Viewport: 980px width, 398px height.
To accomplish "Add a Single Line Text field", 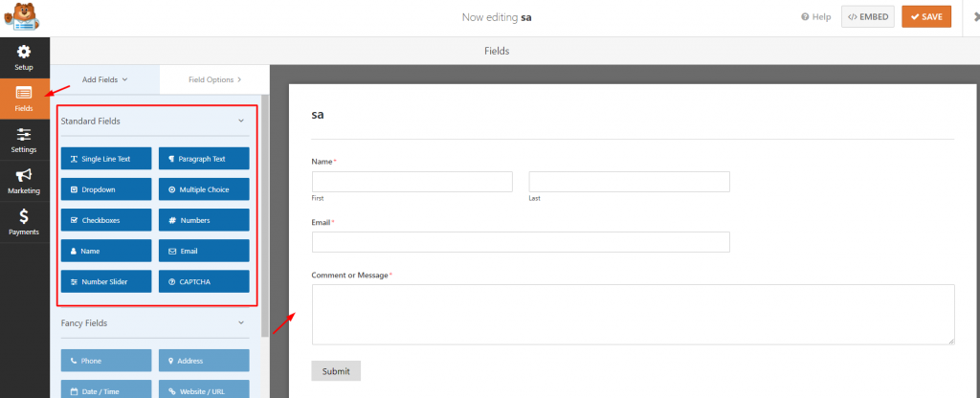I will click(x=106, y=159).
